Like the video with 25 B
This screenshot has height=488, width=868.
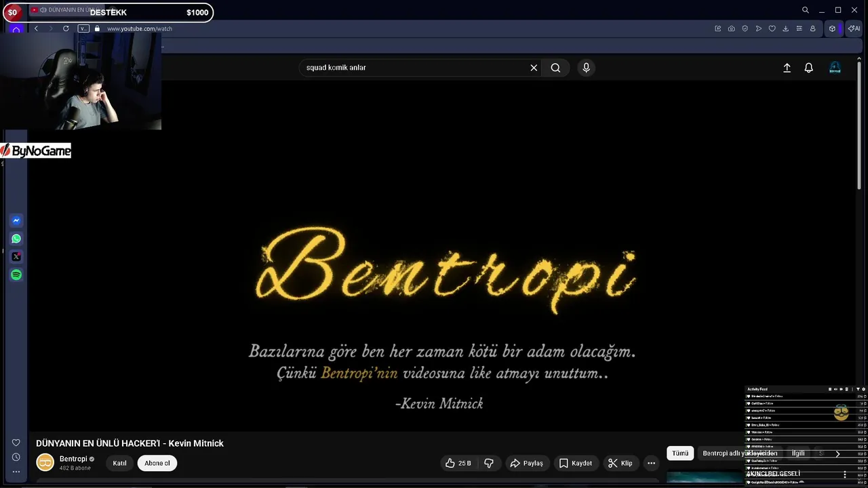coord(458,463)
